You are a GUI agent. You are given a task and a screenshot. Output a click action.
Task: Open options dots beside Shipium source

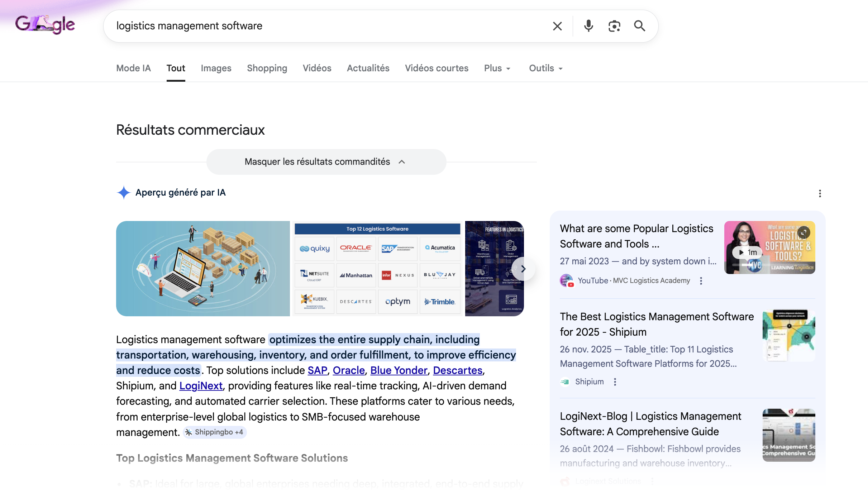[x=615, y=382]
